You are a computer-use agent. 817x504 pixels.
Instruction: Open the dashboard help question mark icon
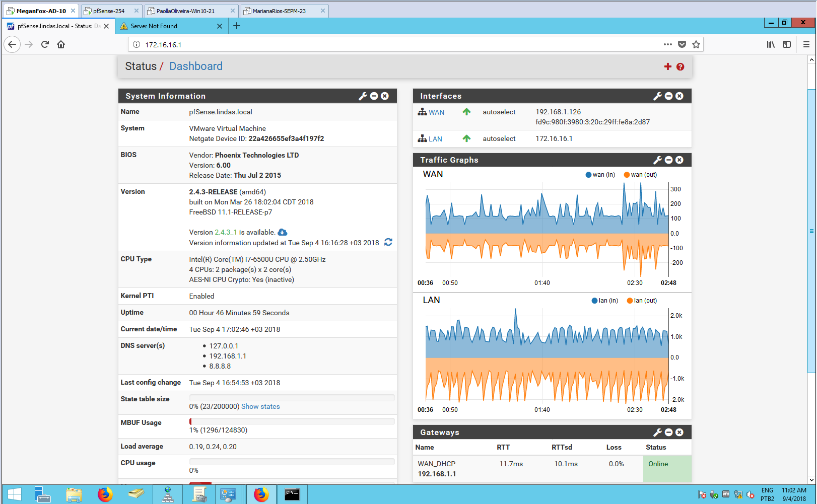click(x=680, y=67)
